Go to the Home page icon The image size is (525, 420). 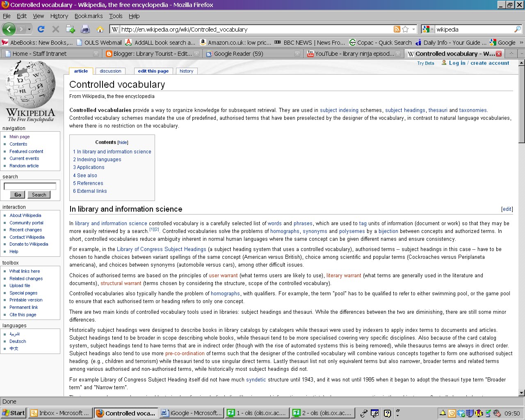pyautogui.click(x=100, y=29)
